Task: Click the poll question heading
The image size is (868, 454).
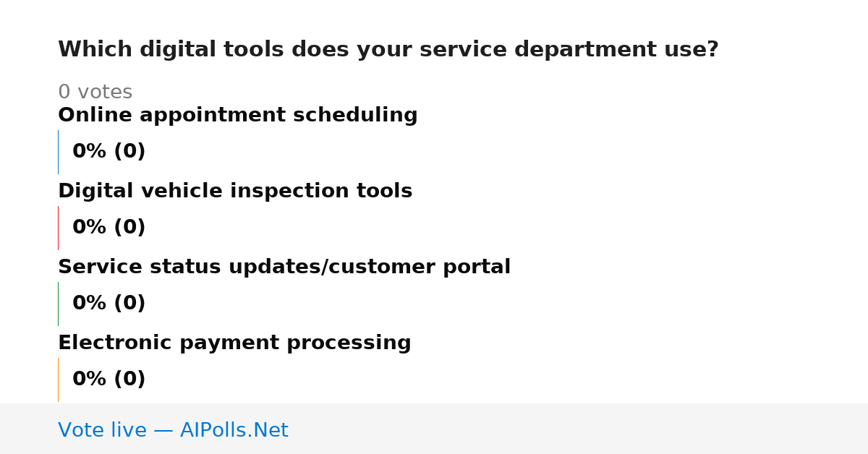Action: click(x=388, y=50)
